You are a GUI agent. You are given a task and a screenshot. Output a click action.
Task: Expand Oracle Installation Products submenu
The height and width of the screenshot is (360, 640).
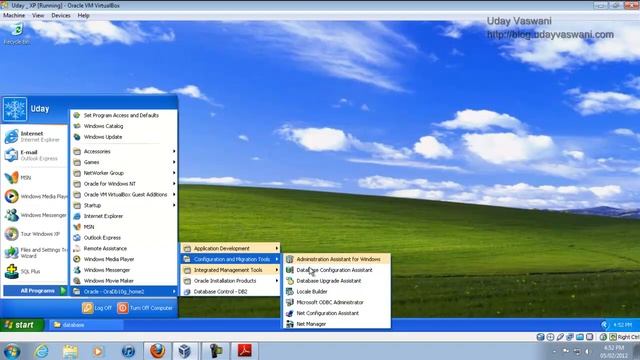coord(231,281)
